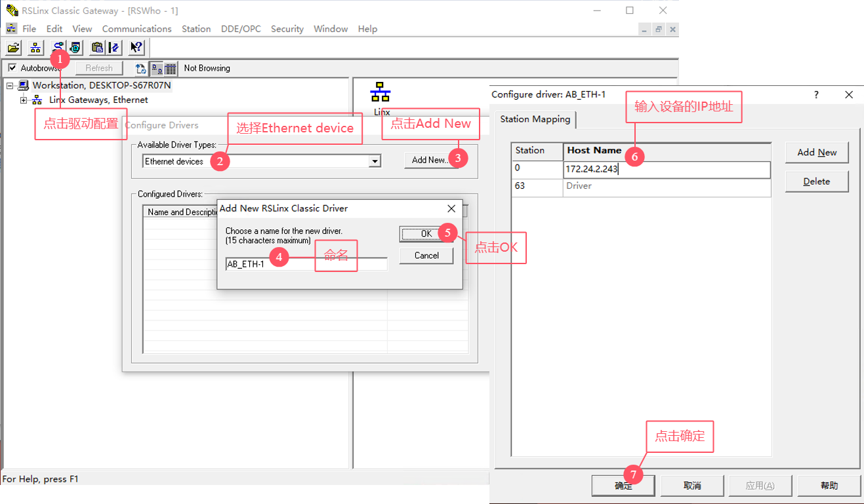Click the driver name field AB_ETH-1
Viewport: 864px width, 504px height.
[x=306, y=264]
